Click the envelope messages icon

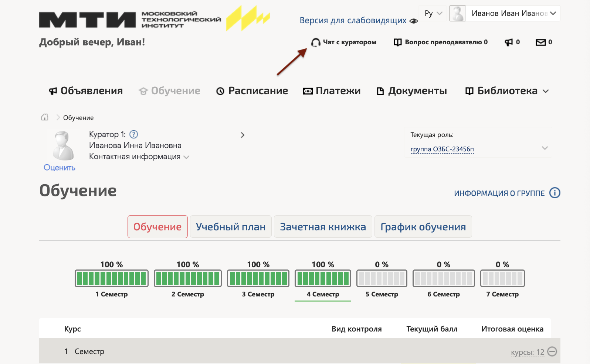[540, 42]
